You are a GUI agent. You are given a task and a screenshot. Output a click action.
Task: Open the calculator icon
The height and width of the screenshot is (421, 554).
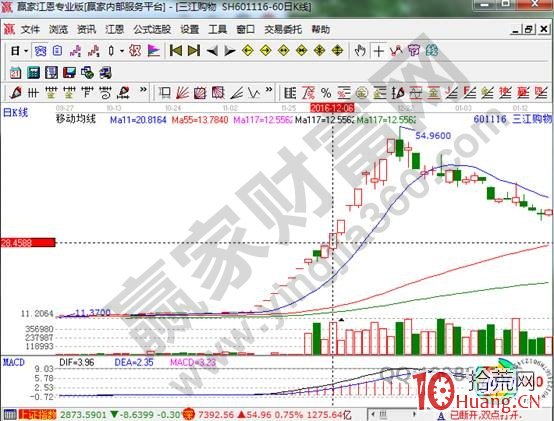tap(34, 73)
